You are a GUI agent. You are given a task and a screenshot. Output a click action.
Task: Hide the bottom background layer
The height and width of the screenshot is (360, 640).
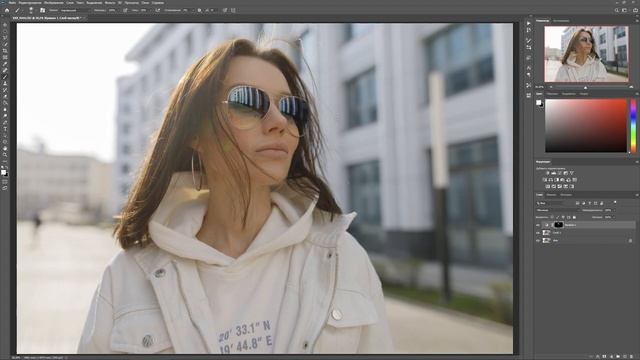(x=538, y=240)
